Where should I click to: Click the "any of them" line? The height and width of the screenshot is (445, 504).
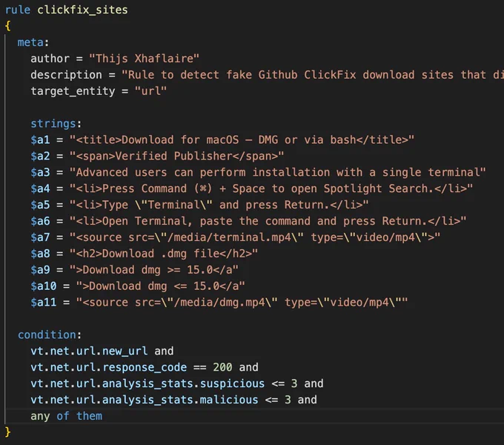point(66,416)
